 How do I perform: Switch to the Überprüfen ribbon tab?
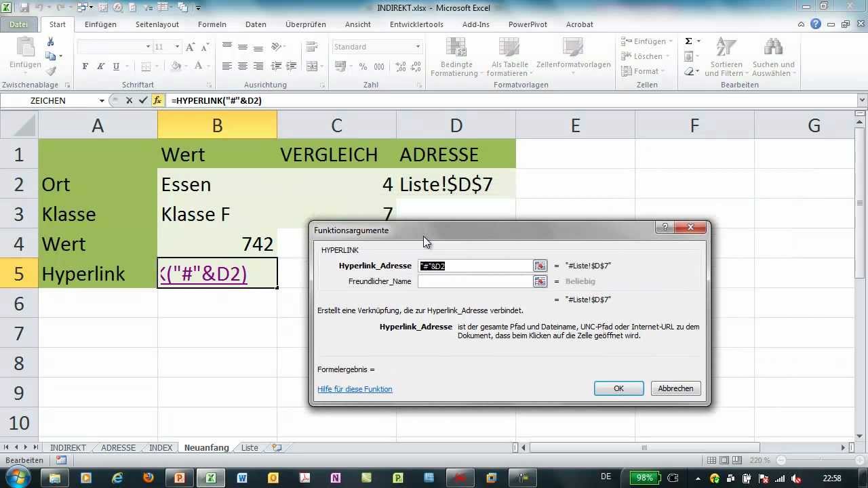(x=306, y=24)
